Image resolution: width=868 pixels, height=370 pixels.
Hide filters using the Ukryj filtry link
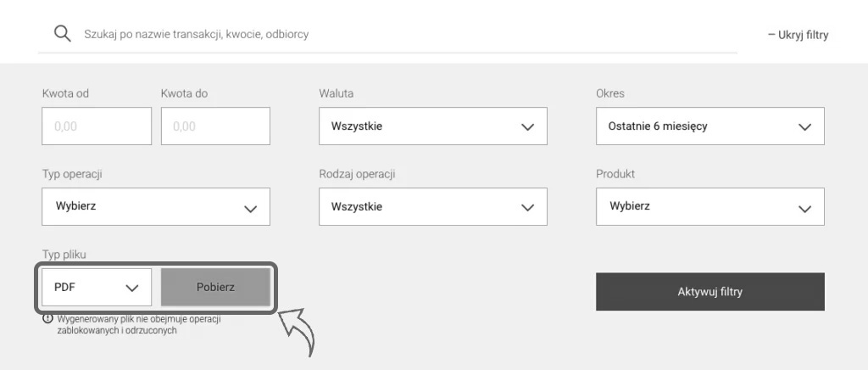[x=798, y=35]
